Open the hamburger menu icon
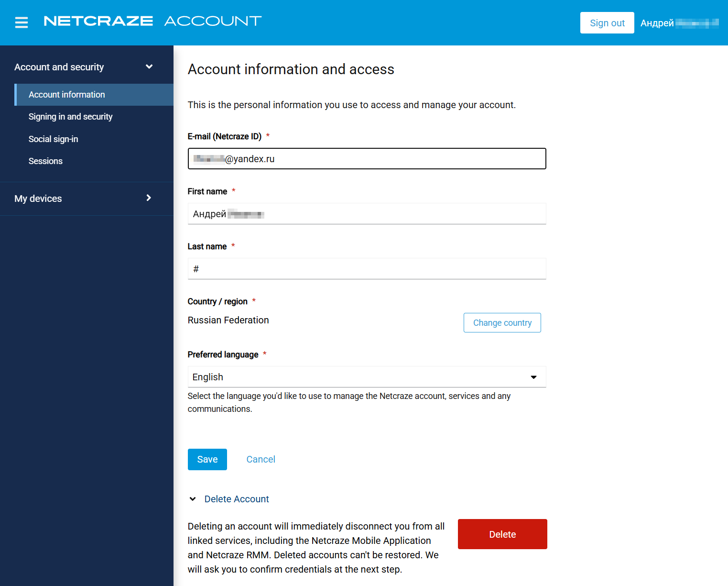This screenshot has width=728, height=586. 22,22
